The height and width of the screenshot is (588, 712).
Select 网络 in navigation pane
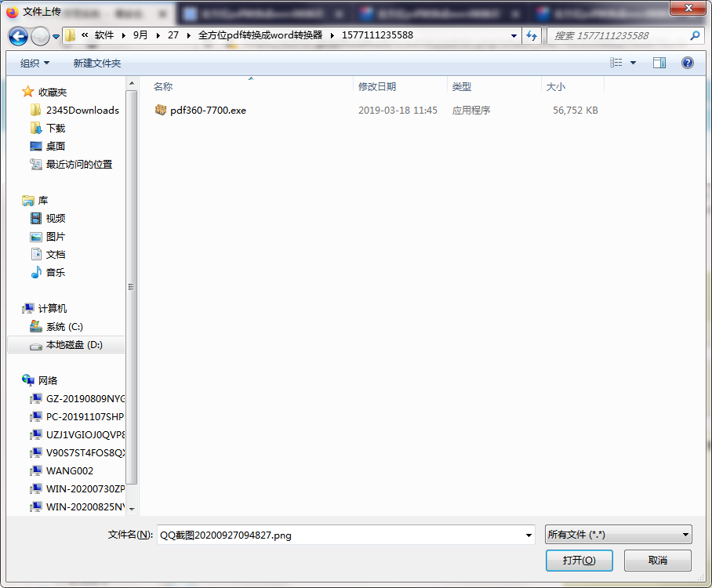pyautogui.click(x=48, y=380)
